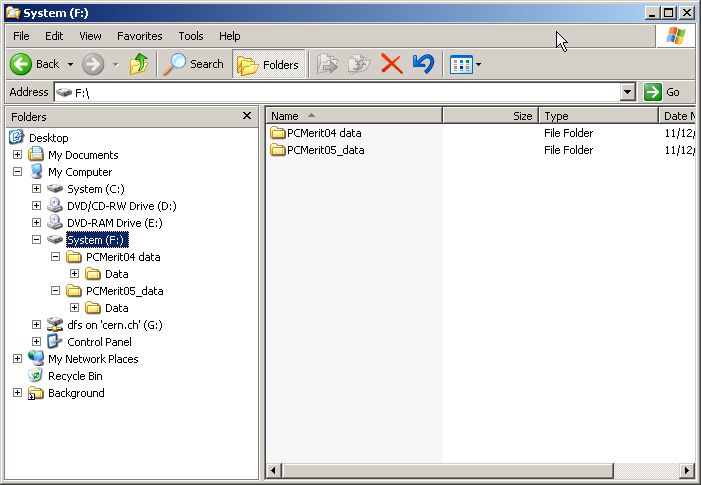Click into the Address field showing F:\

tap(338, 92)
